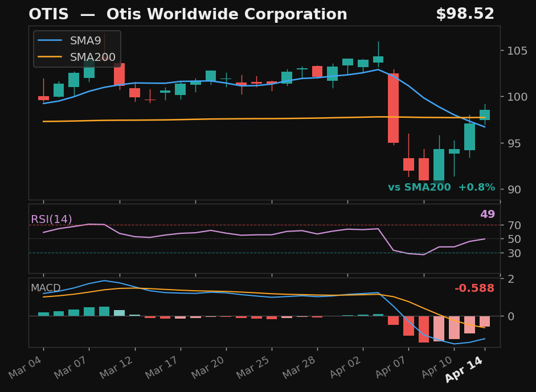This screenshot has height=392, width=536.
Task: Click the RSI axis label 70
Action: point(514,225)
